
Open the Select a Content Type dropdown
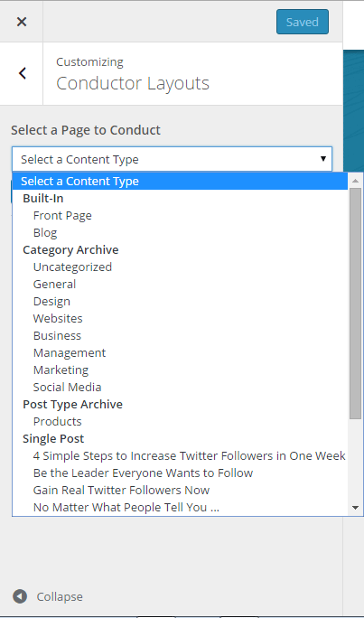172,159
